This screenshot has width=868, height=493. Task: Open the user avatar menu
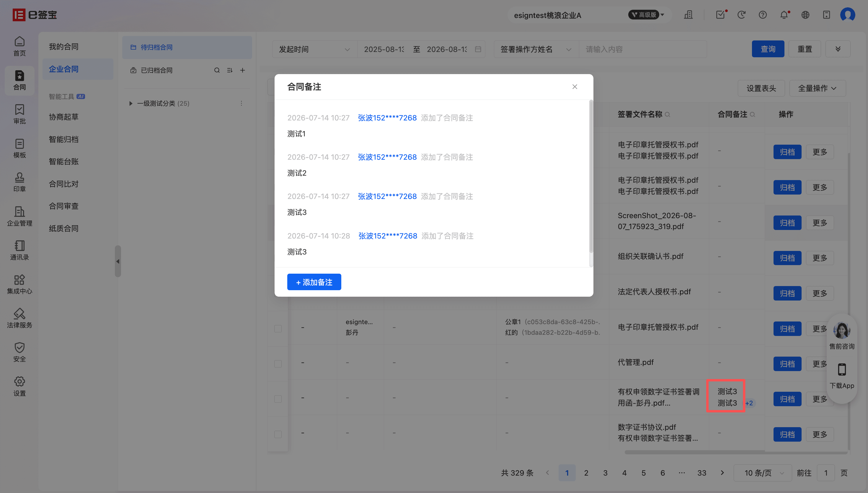847,14
